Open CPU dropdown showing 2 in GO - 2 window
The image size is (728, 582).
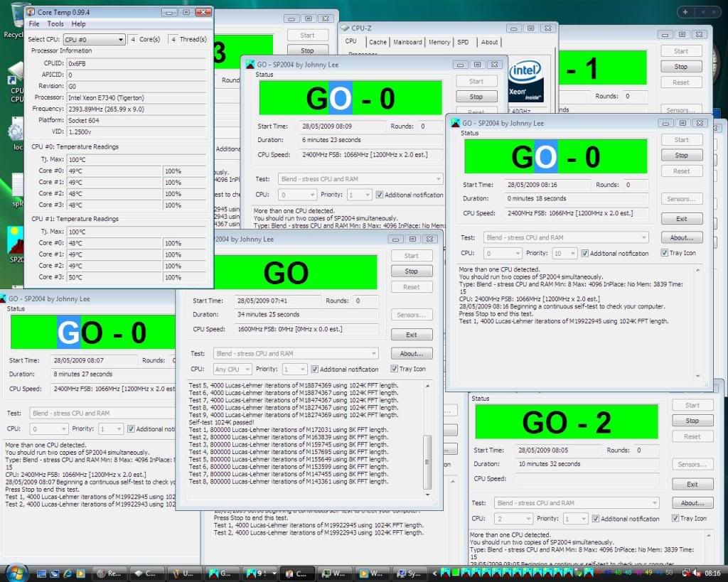pos(513,519)
